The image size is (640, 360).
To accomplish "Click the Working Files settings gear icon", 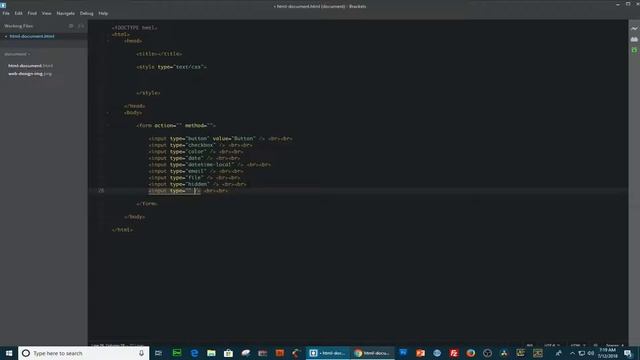I will [x=71, y=26].
